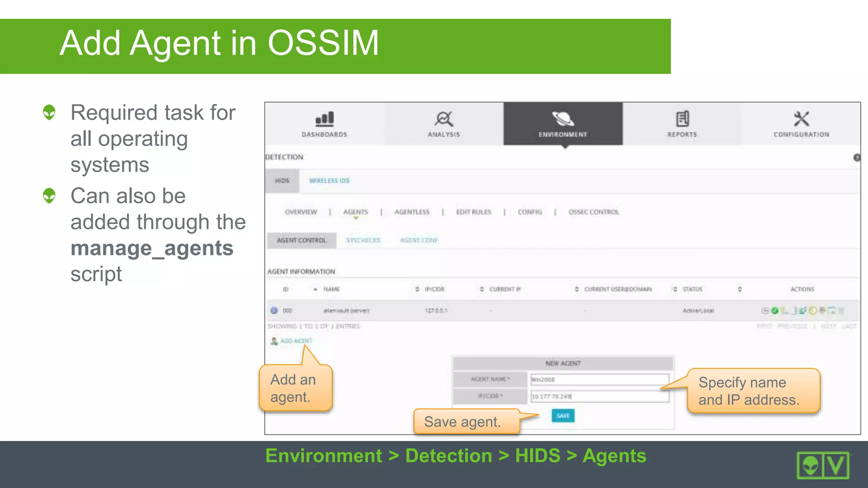Open the Agents section
868x488 pixels.
click(356, 212)
